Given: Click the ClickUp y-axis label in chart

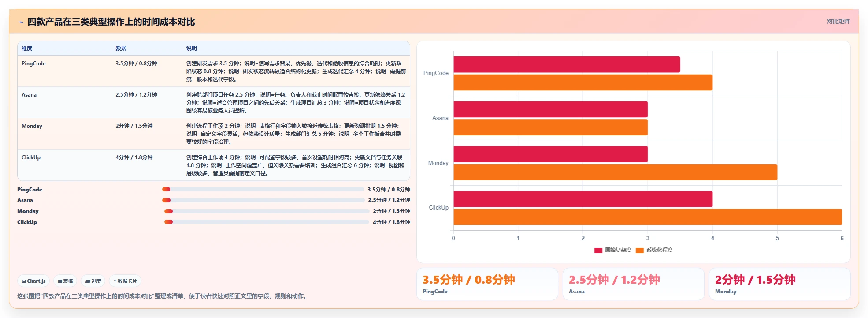Looking at the screenshot, I should [x=438, y=208].
